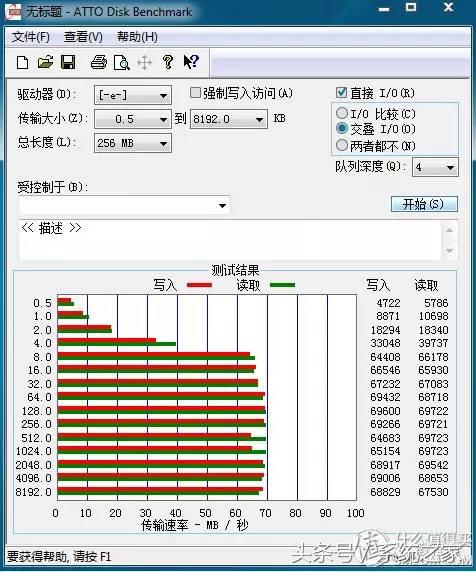Image resolution: width=476 pixels, height=572 pixels.
Task: Open About via the question mark icon
Action: [167, 62]
